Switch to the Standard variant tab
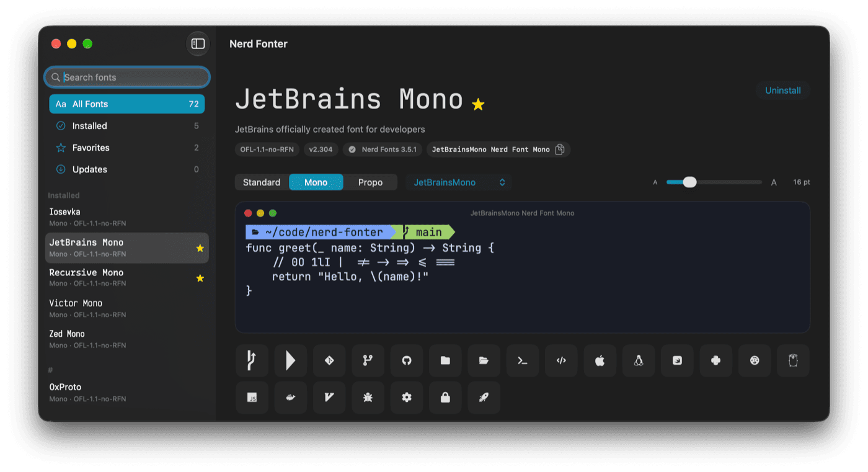The width and height of the screenshot is (868, 472). (262, 182)
